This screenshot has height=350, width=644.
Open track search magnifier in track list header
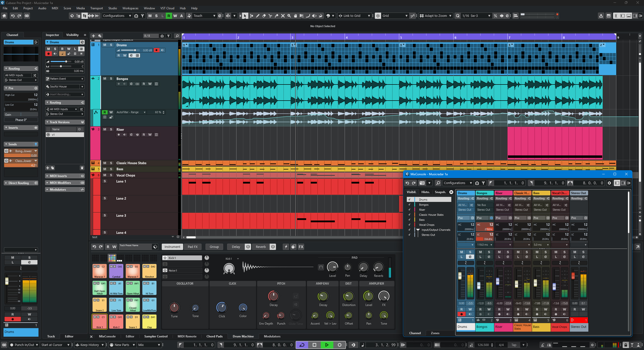click(177, 36)
